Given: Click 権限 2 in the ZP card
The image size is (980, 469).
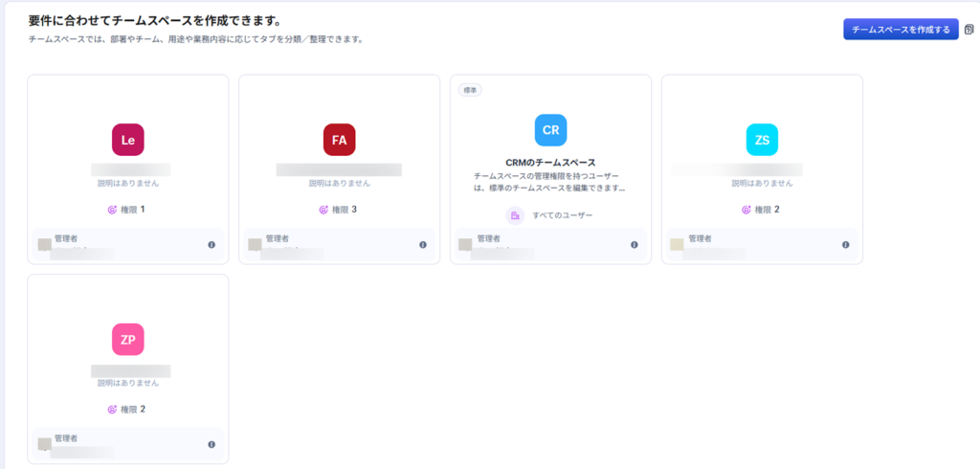Looking at the screenshot, I should (x=127, y=409).
